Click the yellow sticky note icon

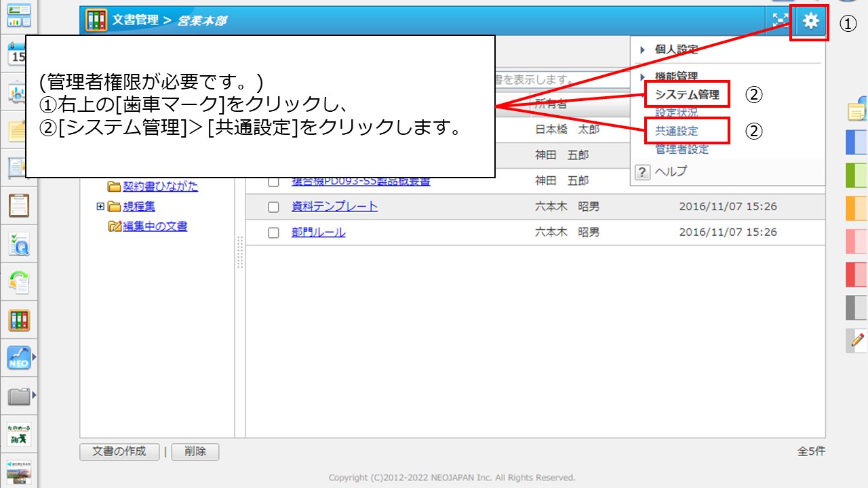click(x=856, y=112)
